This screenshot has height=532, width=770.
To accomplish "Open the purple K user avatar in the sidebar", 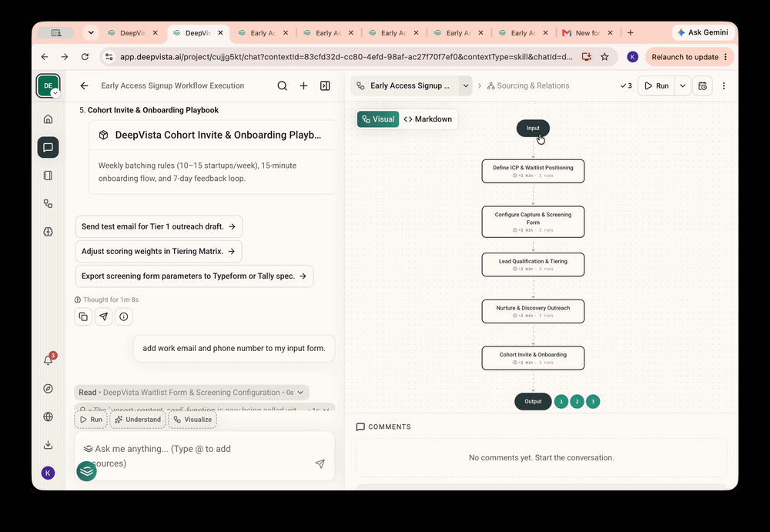I will [48, 473].
